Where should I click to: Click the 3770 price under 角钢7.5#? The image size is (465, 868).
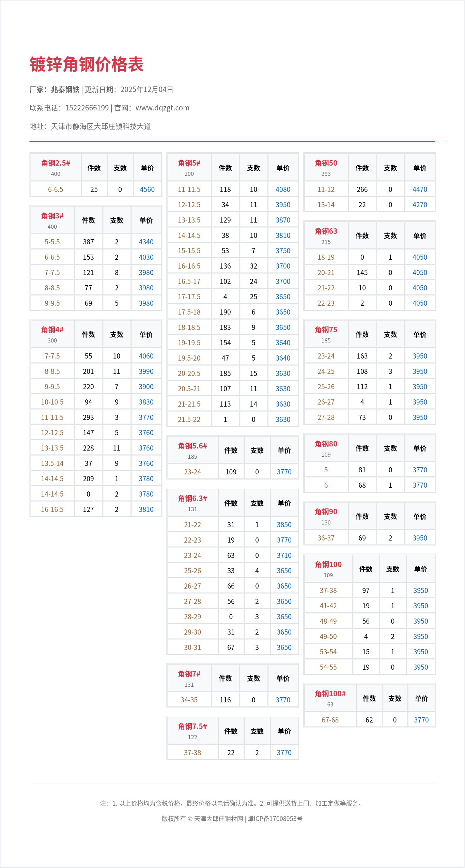[x=284, y=753]
